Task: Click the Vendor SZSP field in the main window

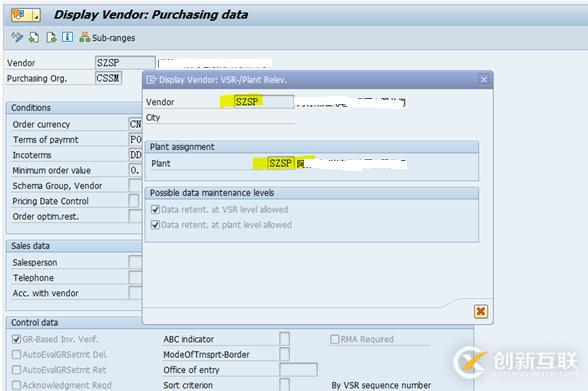Action: [x=125, y=63]
